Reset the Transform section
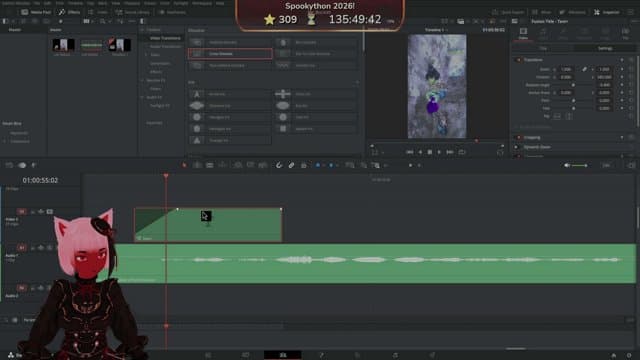 point(631,60)
